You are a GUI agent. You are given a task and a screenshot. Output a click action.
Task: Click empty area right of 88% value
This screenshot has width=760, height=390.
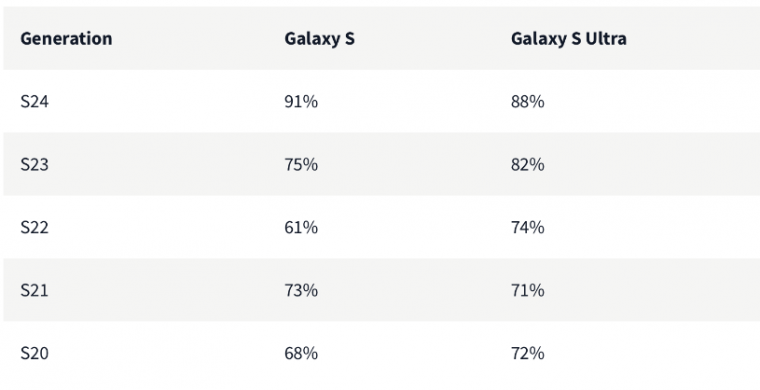pyautogui.click(x=652, y=102)
